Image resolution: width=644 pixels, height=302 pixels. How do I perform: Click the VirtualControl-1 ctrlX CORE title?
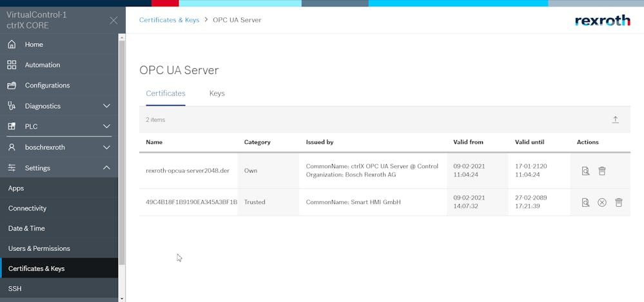coord(36,20)
